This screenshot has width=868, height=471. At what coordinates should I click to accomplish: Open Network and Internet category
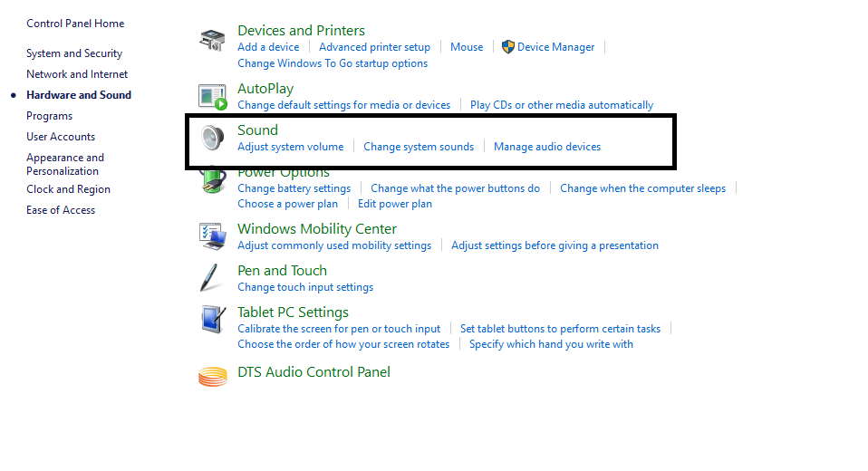[77, 74]
